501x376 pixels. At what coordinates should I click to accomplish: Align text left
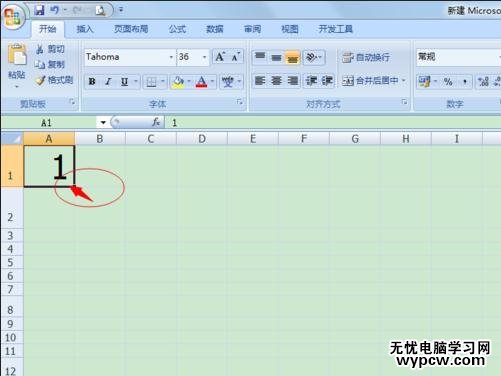click(260, 81)
